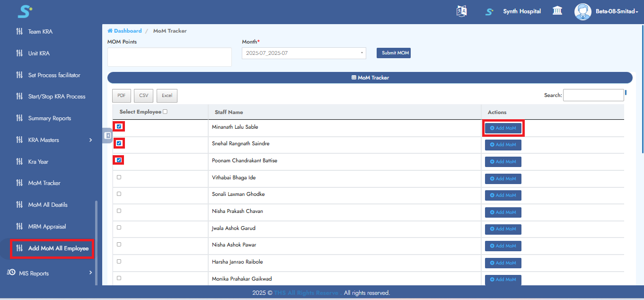Click the Synth Hospital logo icon
This screenshot has width=644, height=300.
coord(489,11)
